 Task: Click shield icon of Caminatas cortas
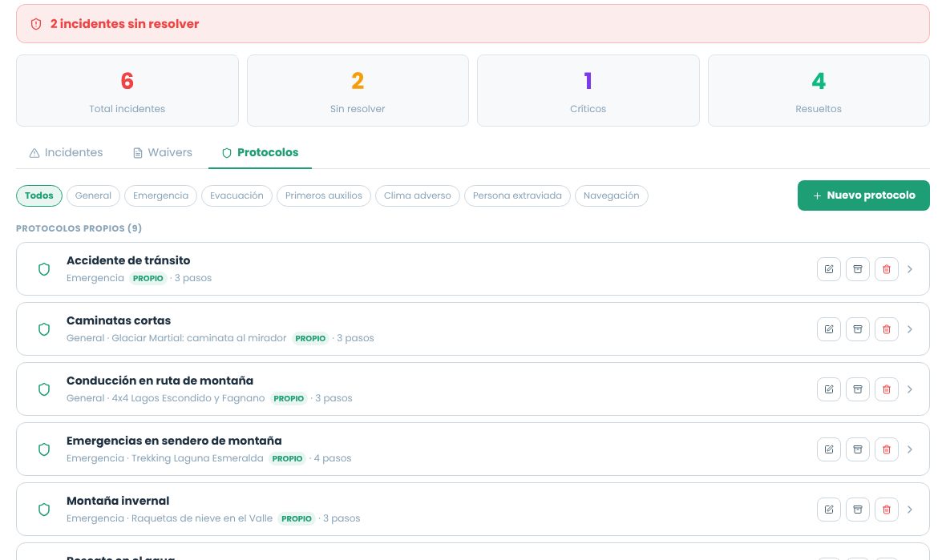pos(44,329)
